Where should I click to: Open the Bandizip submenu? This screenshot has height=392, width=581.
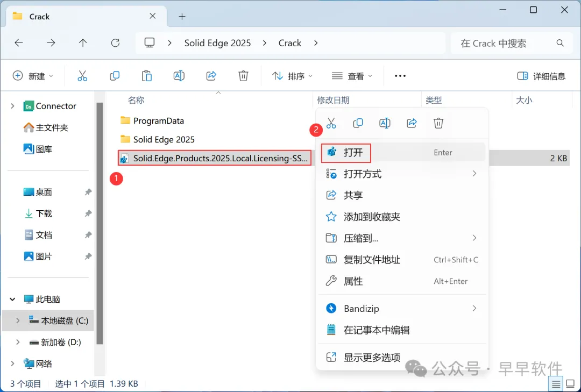coord(402,308)
